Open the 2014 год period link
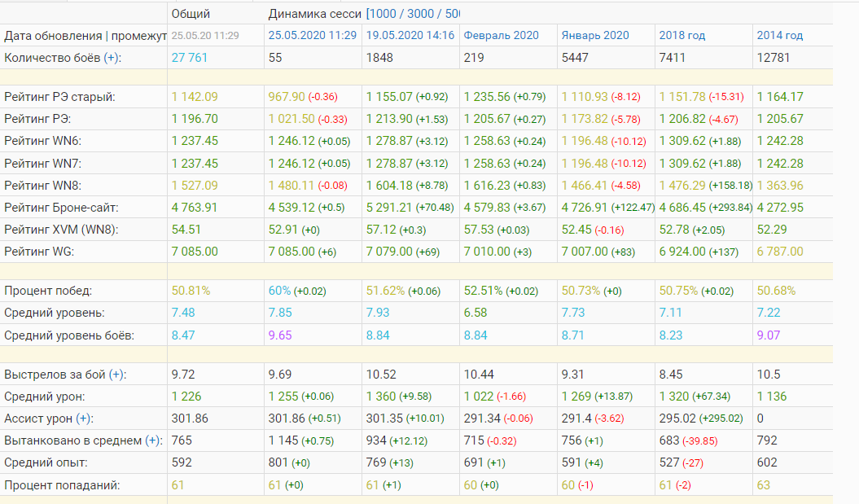 pyautogui.click(x=779, y=36)
